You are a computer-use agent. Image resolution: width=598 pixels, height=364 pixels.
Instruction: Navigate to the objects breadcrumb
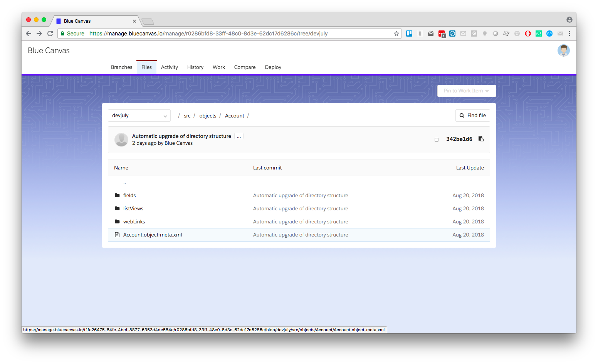[208, 116]
